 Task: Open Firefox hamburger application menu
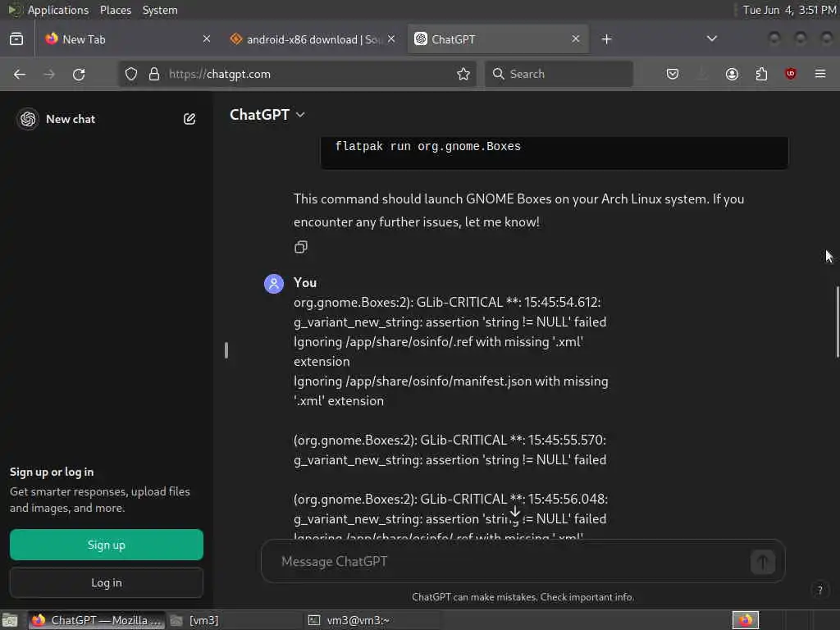[x=820, y=74]
